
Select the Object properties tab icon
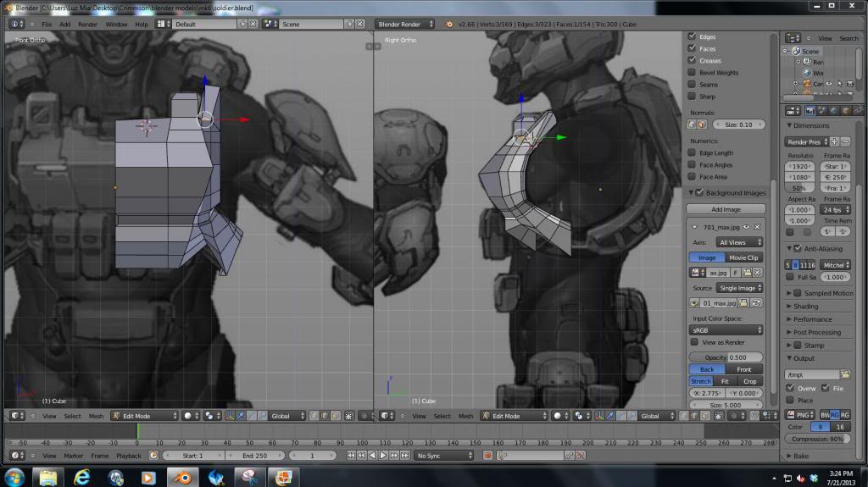pos(846,111)
